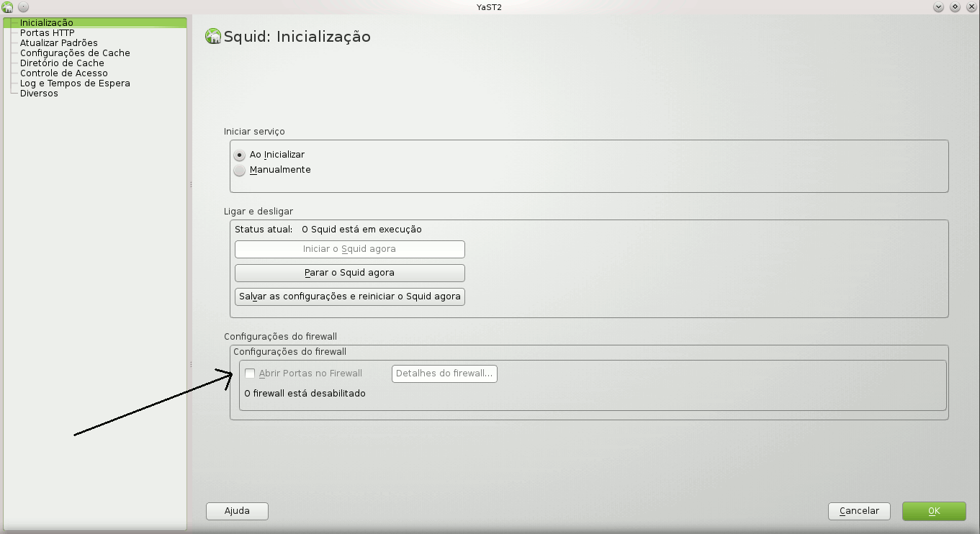Click the Ligar e desligar label
This screenshot has width=980, height=534.
click(259, 212)
